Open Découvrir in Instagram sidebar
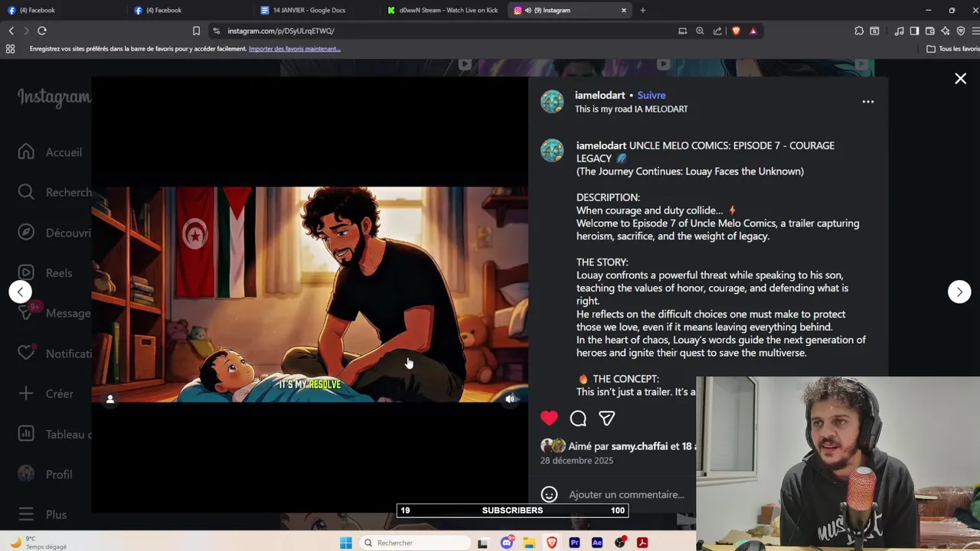Viewport: 980px width, 551px height. pyautogui.click(x=54, y=233)
